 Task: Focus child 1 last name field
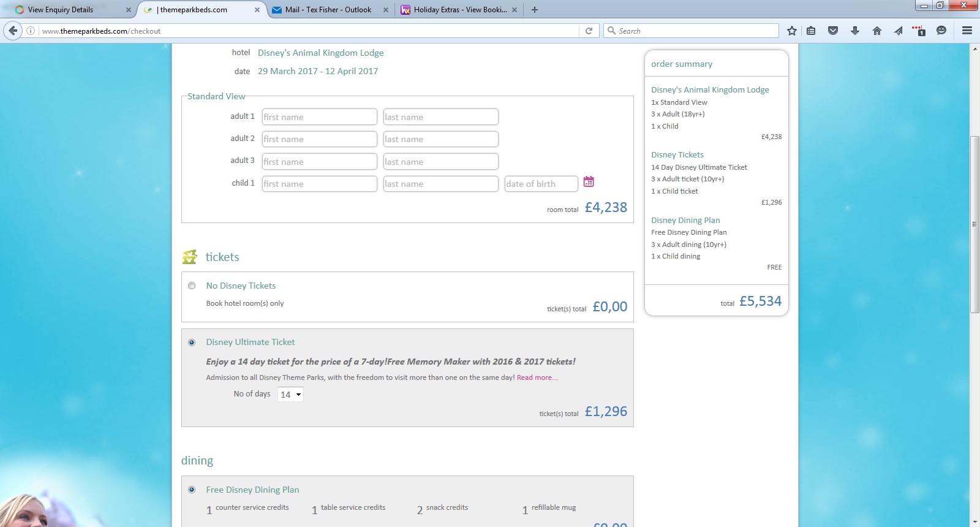pos(440,184)
